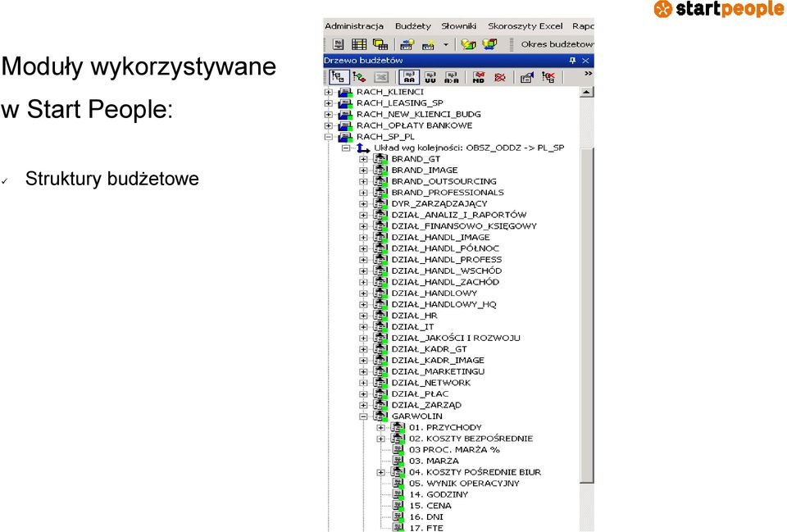Click the greyed-out disabled tree toolbar icon
The width and height of the screenshot is (787, 532).
[381, 77]
